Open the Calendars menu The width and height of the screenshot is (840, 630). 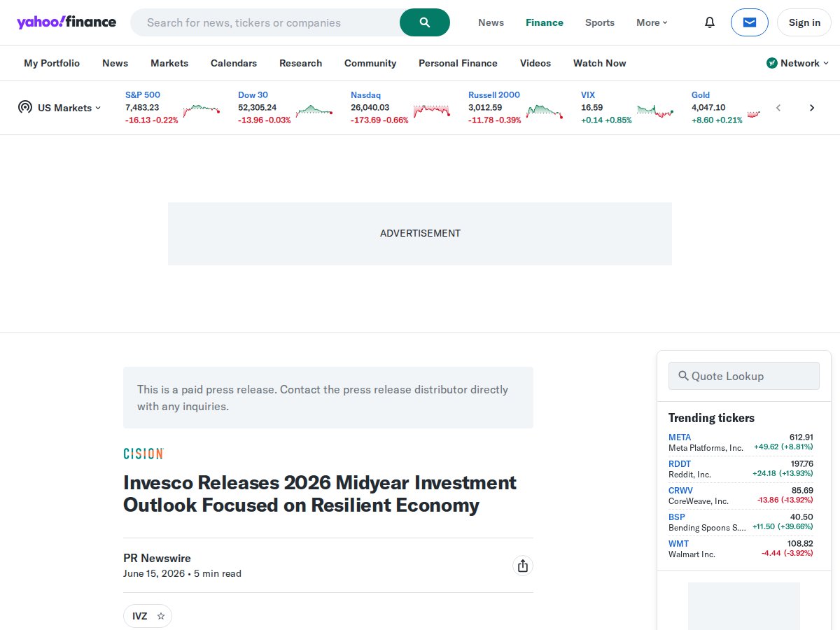point(234,63)
